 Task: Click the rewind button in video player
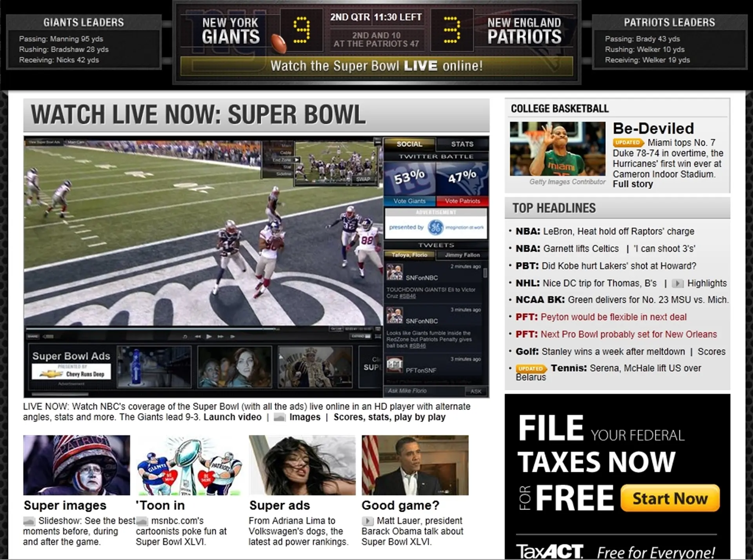pos(198,336)
